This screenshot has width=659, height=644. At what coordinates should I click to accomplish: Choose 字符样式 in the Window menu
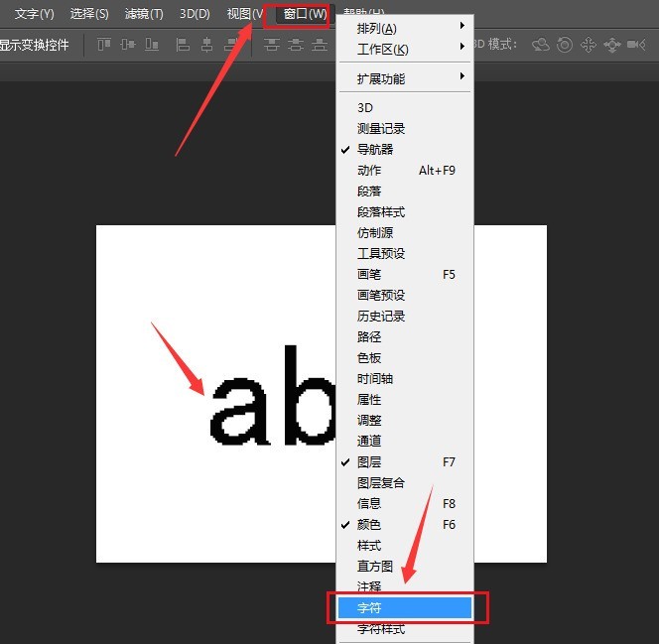click(x=405, y=629)
